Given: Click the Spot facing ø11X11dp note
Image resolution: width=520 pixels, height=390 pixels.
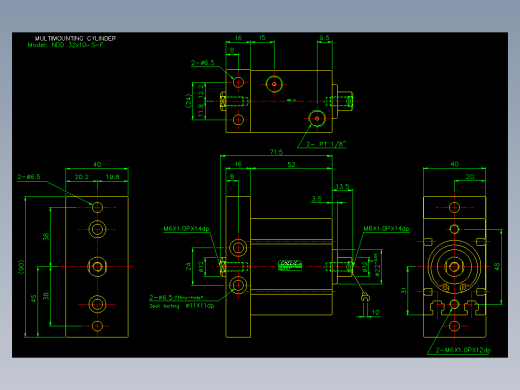Looking at the screenshot, I should coord(182,306).
